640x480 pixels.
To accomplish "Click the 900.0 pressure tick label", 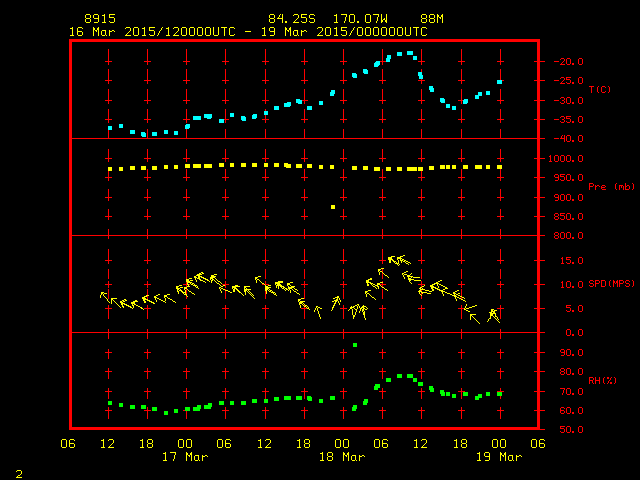I will (568, 198).
